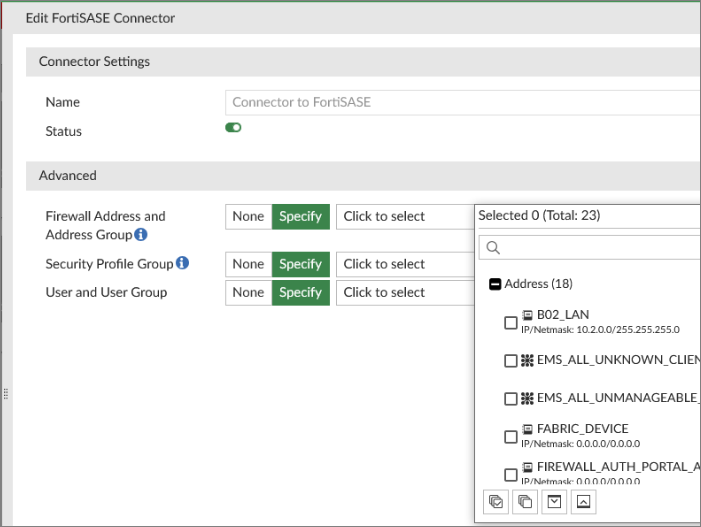Choose None for User and User Group
This screenshot has height=527, width=701.
(x=249, y=293)
